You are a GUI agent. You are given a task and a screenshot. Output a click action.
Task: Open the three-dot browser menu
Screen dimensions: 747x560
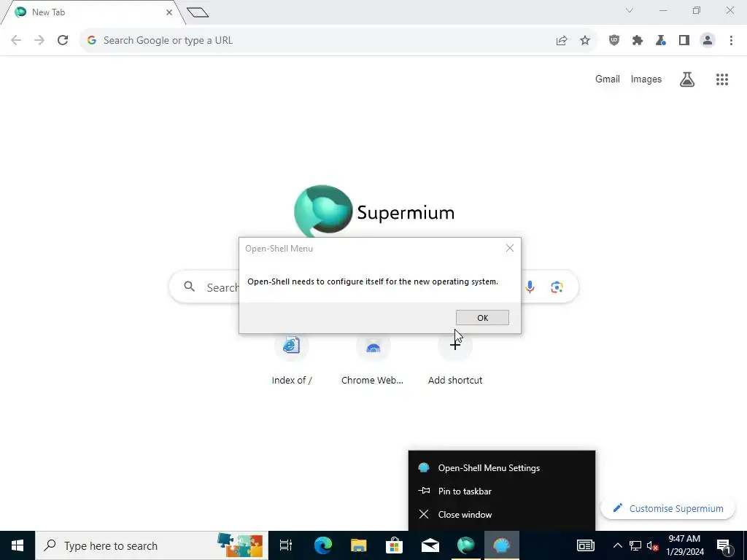click(x=731, y=41)
